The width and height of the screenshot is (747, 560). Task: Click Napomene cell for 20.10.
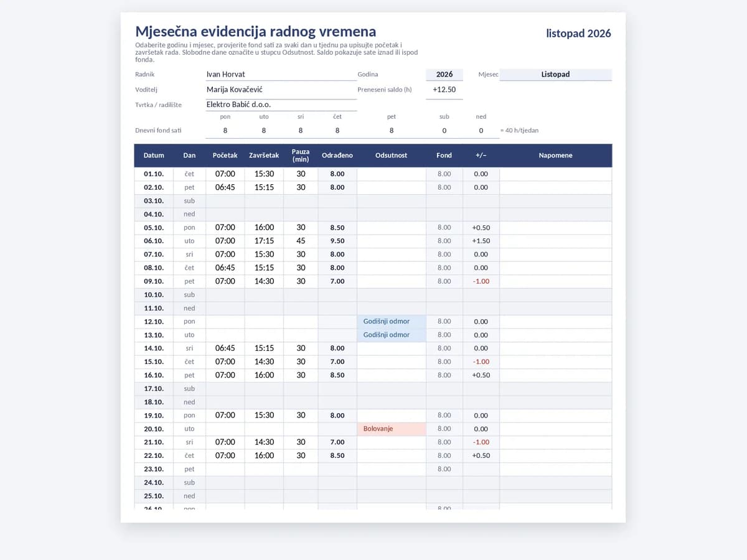pos(556,429)
